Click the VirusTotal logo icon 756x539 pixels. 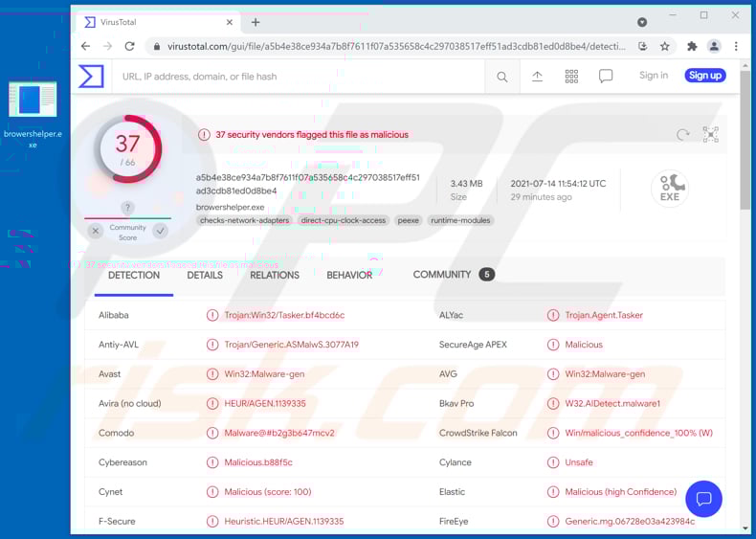tap(92, 77)
